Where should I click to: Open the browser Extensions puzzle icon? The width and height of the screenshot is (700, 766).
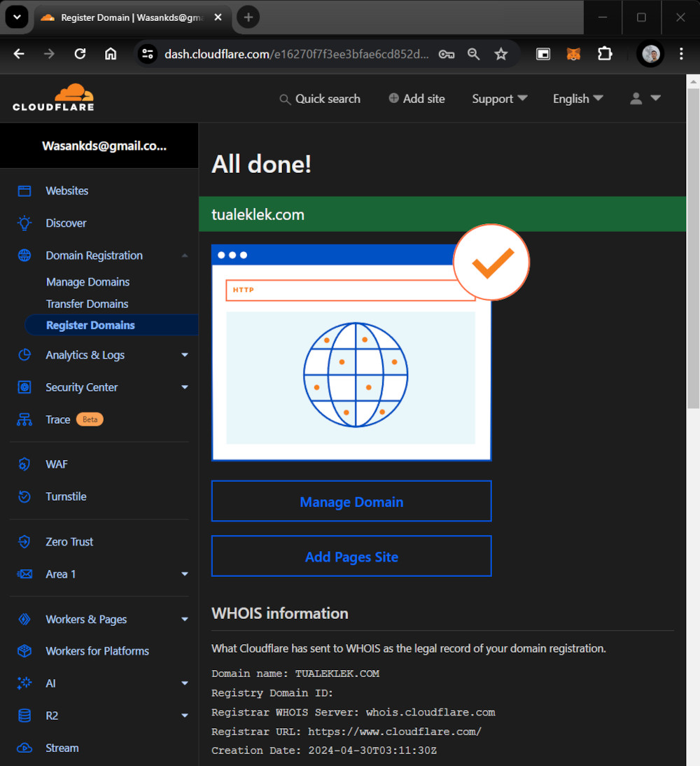[x=605, y=54]
